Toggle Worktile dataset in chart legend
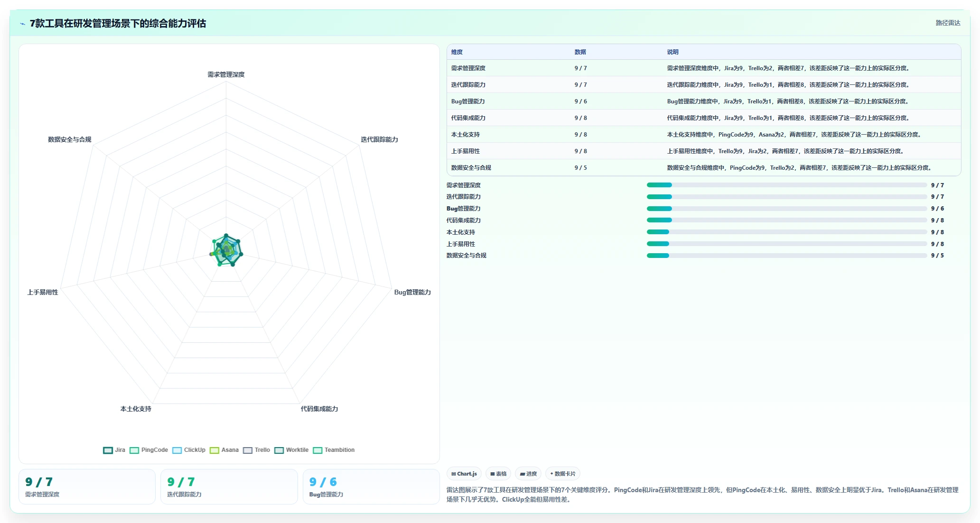 coord(291,450)
